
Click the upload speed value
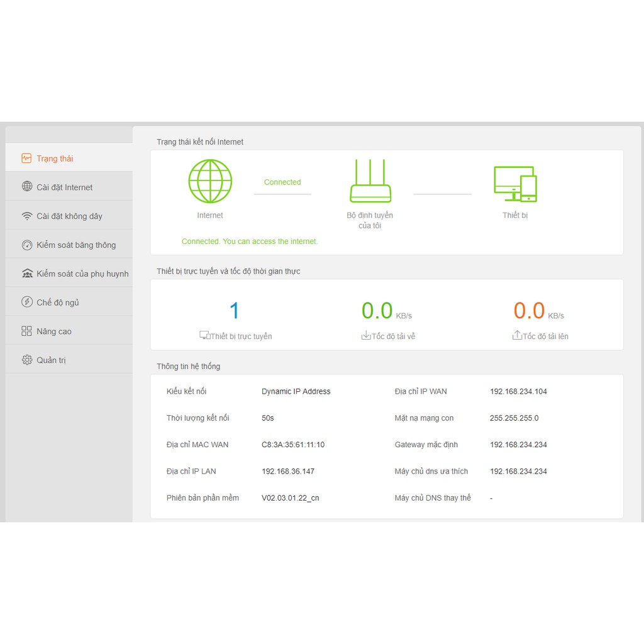tap(530, 311)
